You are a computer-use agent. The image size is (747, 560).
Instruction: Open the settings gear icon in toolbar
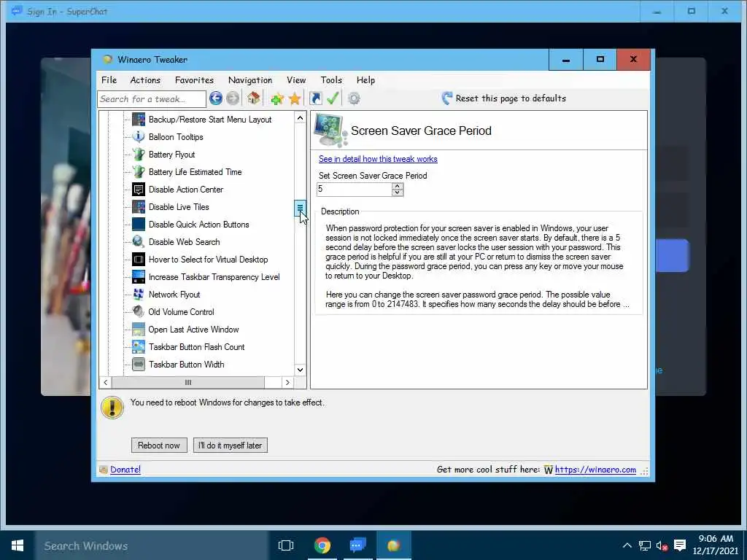pyautogui.click(x=354, y=98)
